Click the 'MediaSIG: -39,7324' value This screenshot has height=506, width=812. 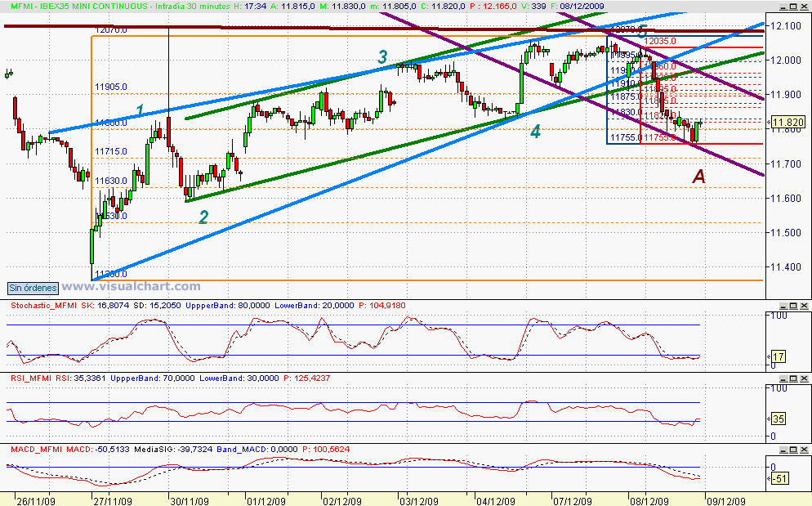click(173, 450)
